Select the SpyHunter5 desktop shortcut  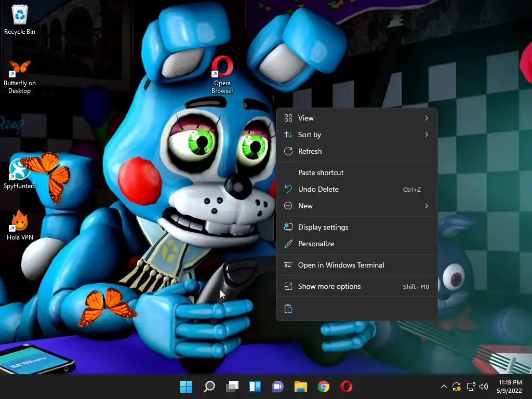19,174
